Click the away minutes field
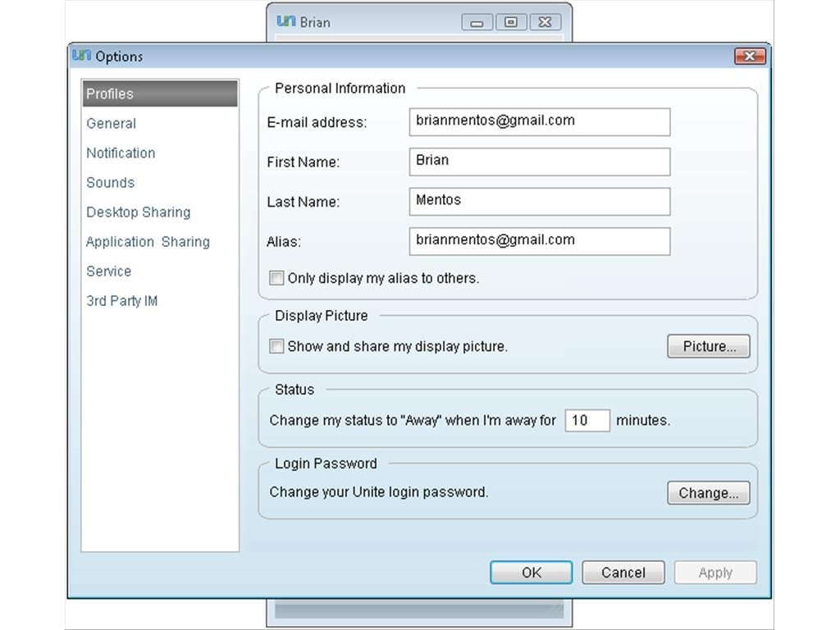This screenshot has width=840, height=630. tap(587, 420)
